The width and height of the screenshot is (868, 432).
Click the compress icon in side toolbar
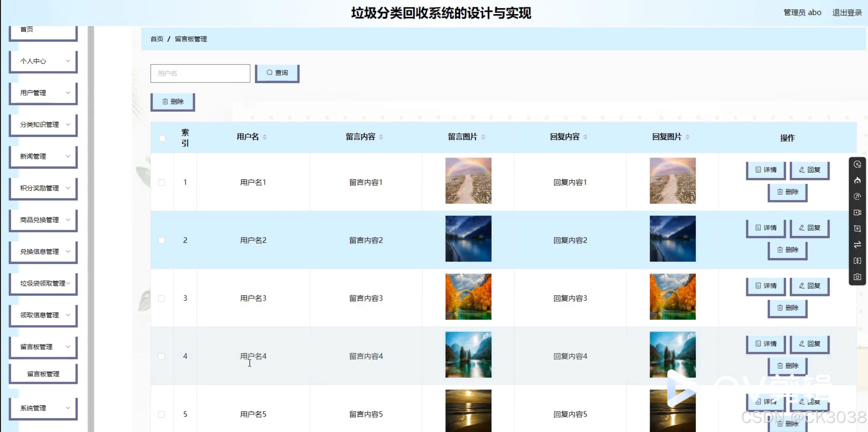coord(857,261)
